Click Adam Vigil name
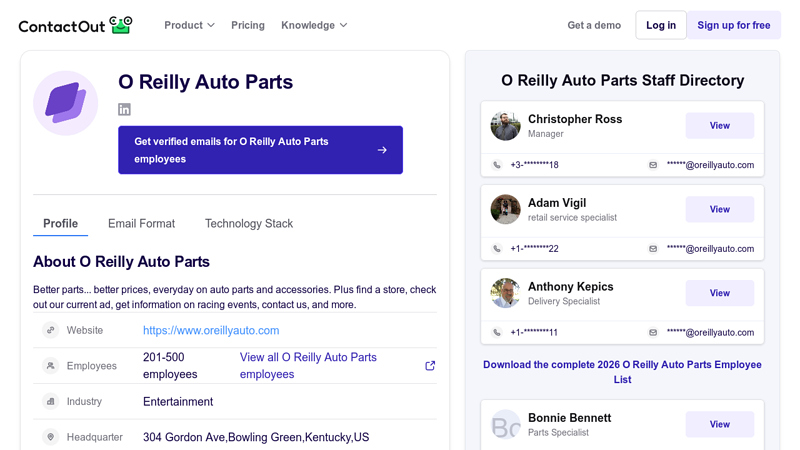800x450 pixels. click(557, 203)
